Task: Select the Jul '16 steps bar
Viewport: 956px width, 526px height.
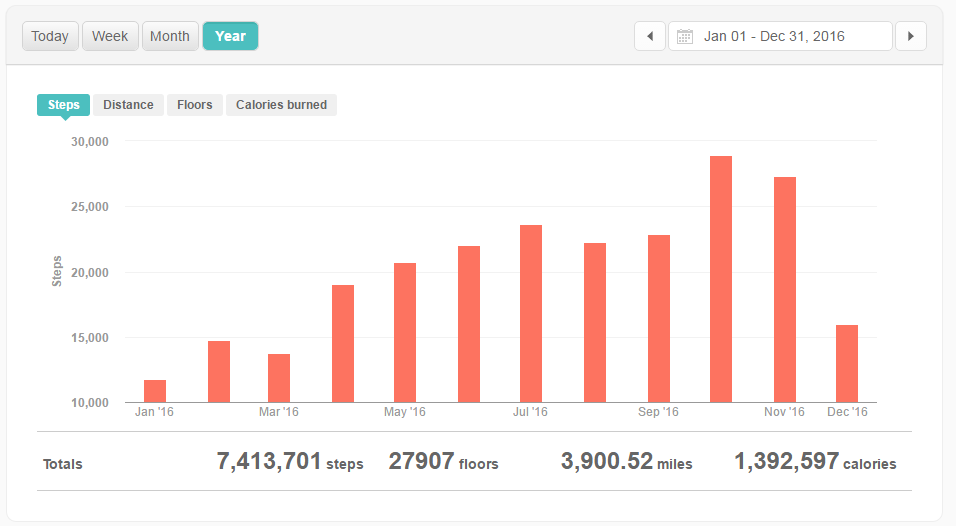Action: click(x=531, y=314)
